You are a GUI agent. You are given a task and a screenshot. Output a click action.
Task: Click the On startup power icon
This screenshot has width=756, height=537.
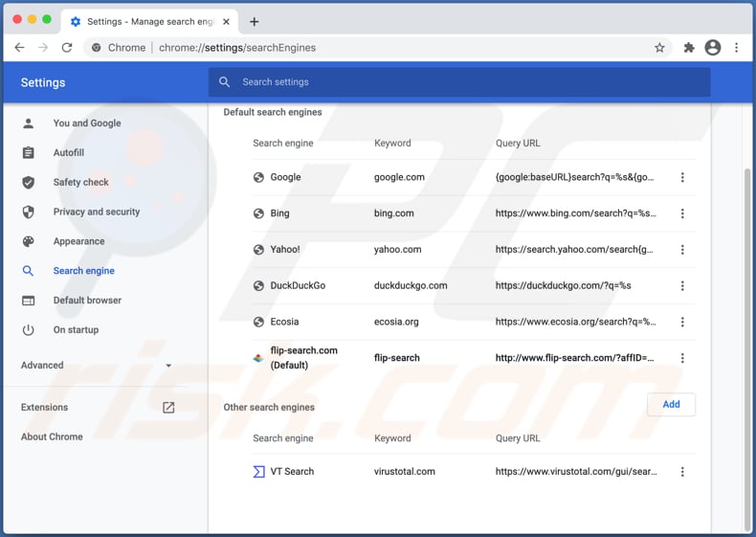click(29, 330)
